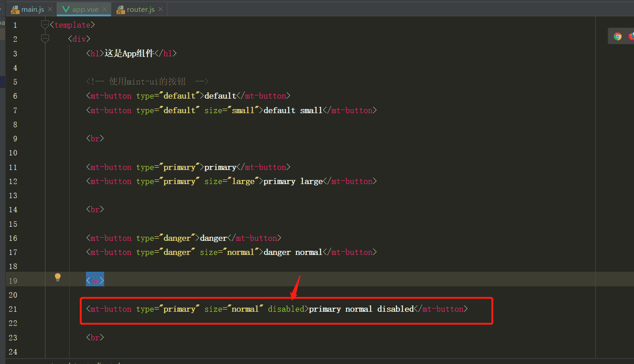Viewport: 634px width, 364px height.
Task: Collapse the div block fold marker
Action: pos(45,39)
